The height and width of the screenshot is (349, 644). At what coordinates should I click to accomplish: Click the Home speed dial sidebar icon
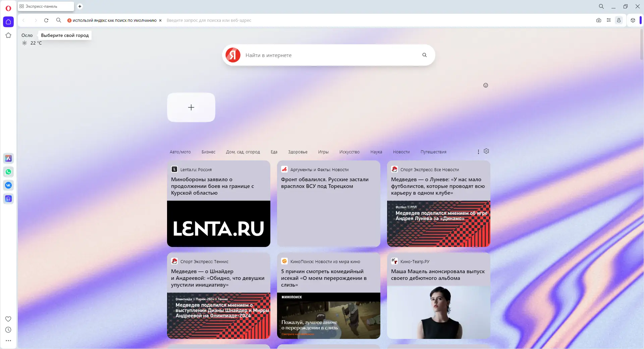coord(8,22)
